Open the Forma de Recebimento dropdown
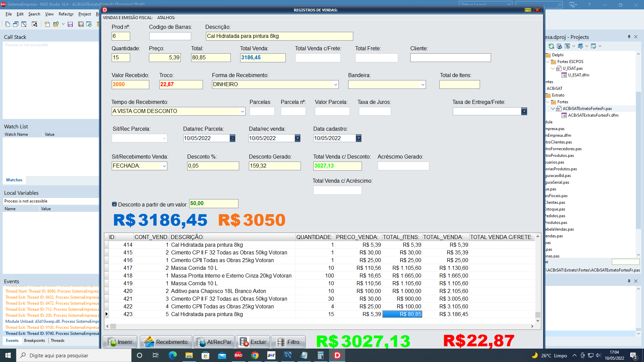 335,84
